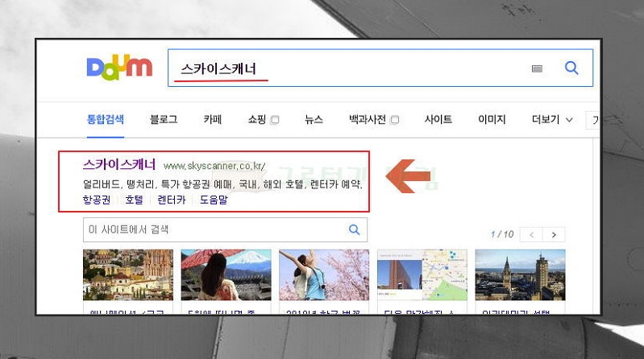Click the magnifier in site search box
644x359 pixels.
pos(354,229)
